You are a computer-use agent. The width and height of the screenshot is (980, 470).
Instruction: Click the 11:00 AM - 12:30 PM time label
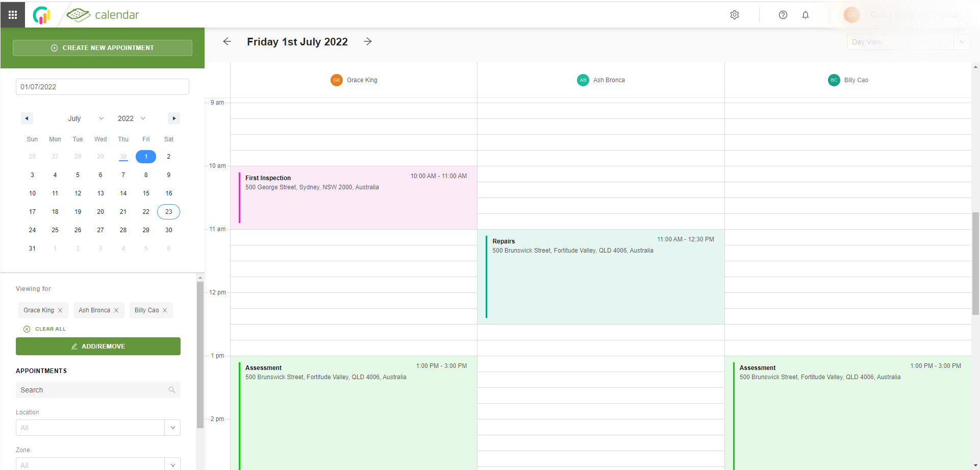tap(686, 239)
